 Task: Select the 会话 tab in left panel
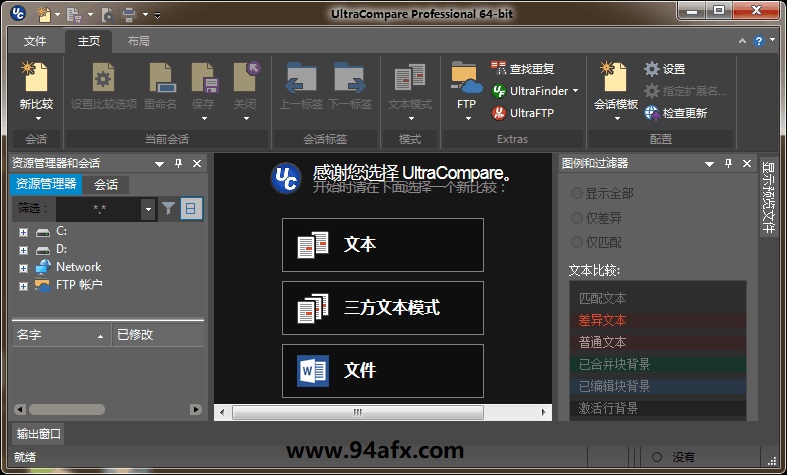click(106, 185)
